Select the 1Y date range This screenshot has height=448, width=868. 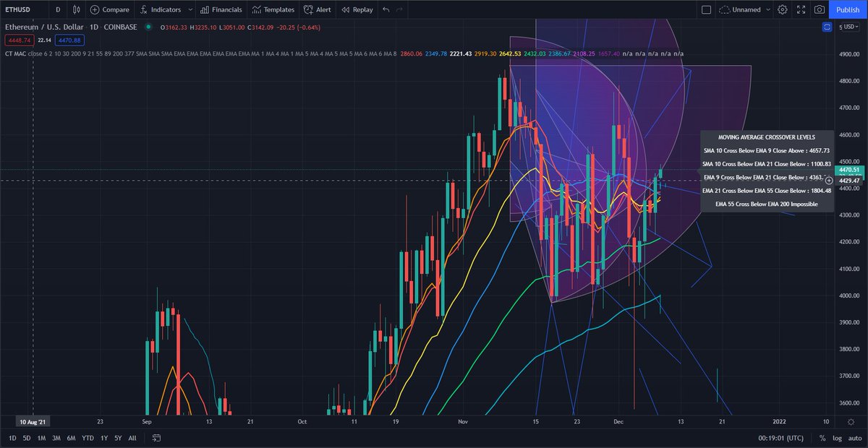coord(104,438)
